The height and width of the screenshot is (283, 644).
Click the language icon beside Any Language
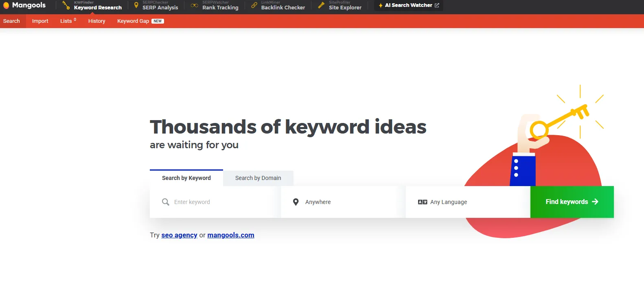click(423, 202)
